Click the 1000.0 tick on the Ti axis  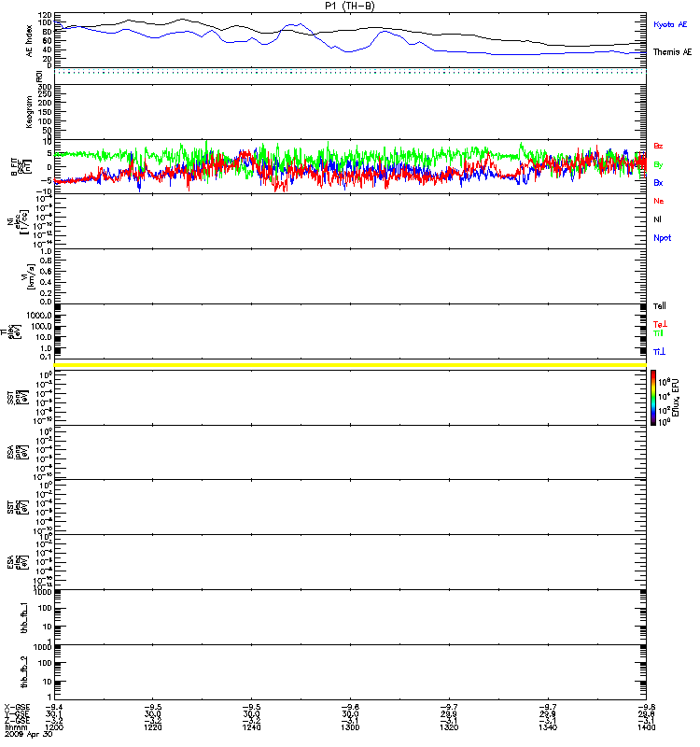pyautogui.click(x=39, y=316)
